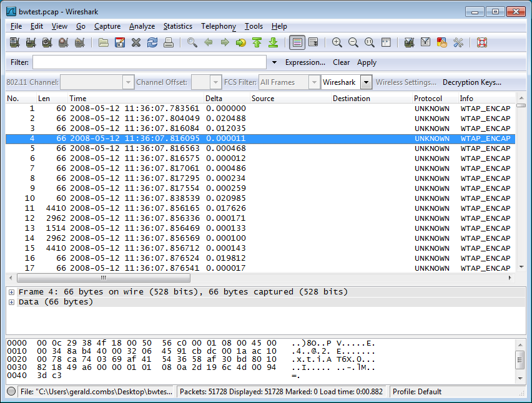Image resolution: width=532 pixels, height=403 pixels.
Task: Jump to the first packet icon
Action: [x=257, y=42]
